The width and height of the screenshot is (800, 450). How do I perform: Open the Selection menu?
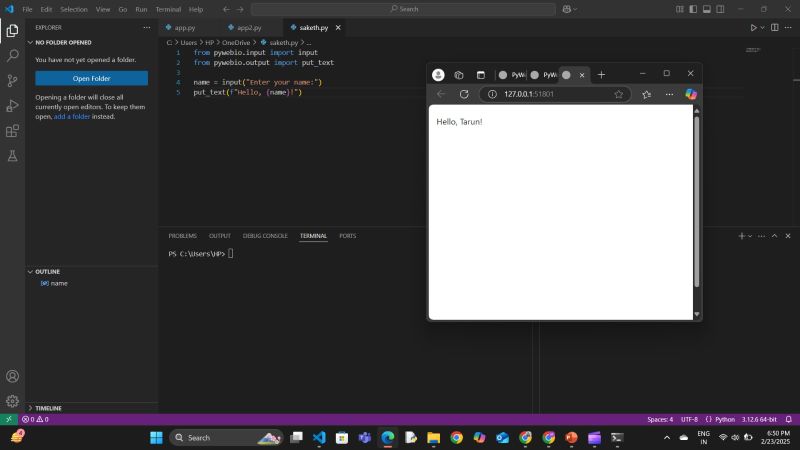tap(73, 9)
